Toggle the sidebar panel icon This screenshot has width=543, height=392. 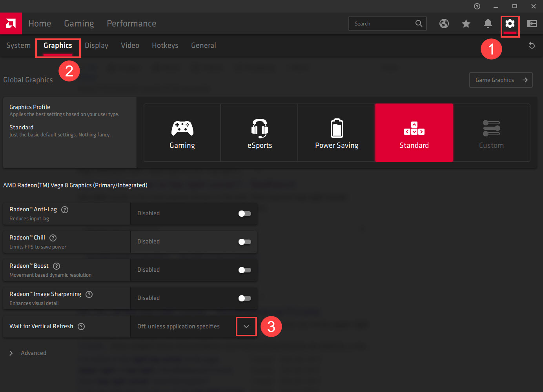[532, 24]
